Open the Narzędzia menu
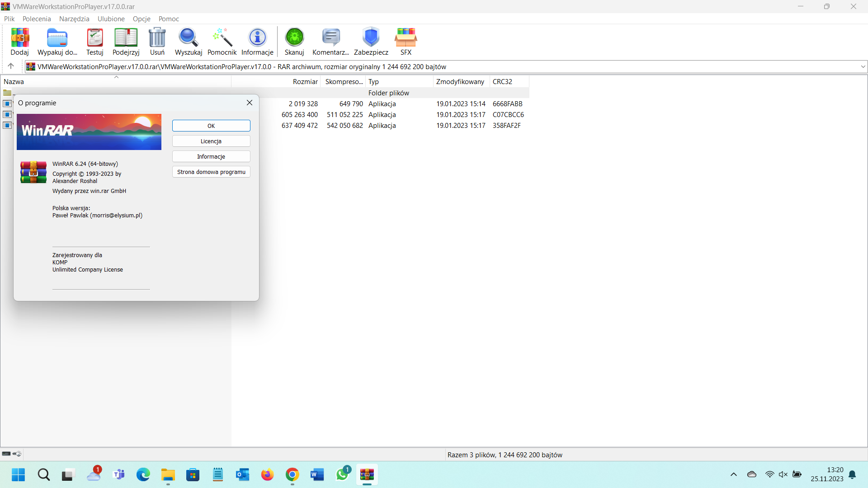Screen dimensions: 868x488 [74, 19]
